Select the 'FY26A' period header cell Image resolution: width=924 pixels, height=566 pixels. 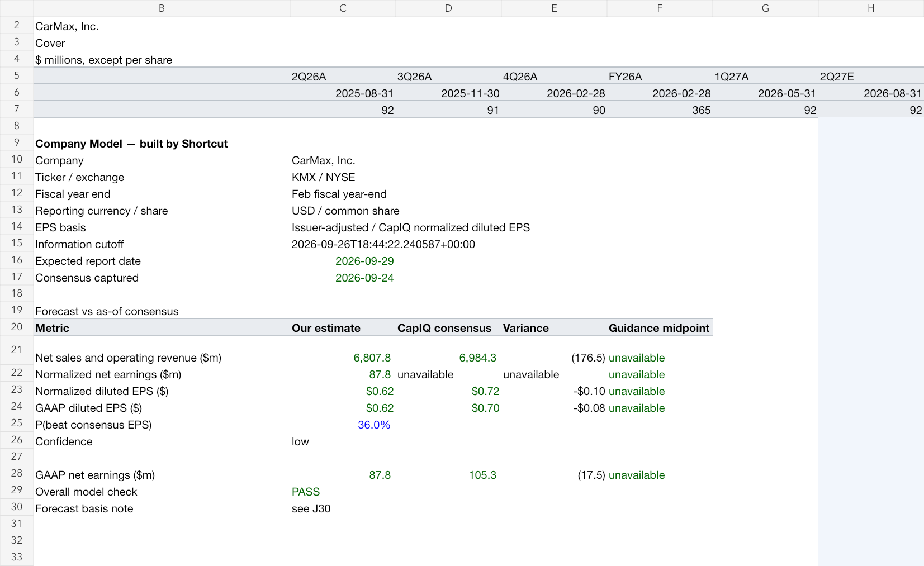pos(660,77)
